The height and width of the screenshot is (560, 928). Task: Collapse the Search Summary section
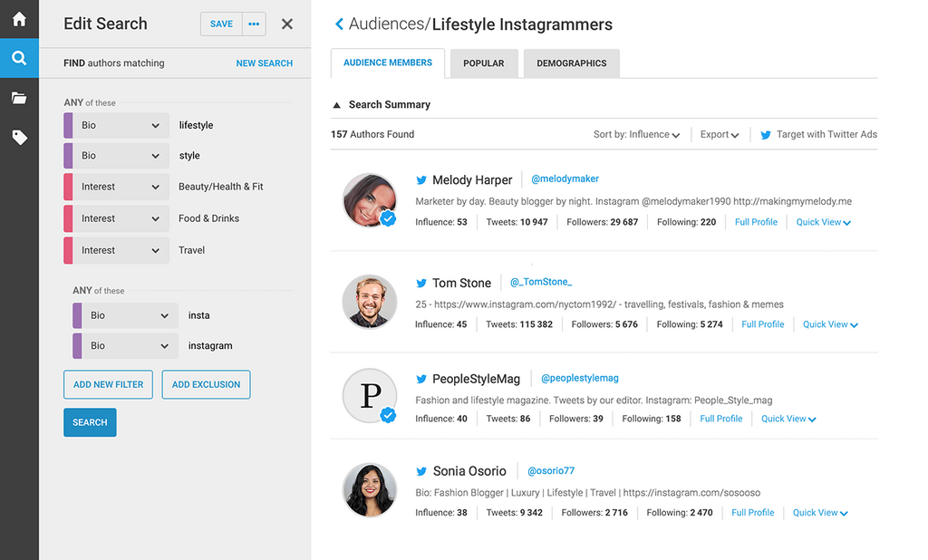click(338, 105)
